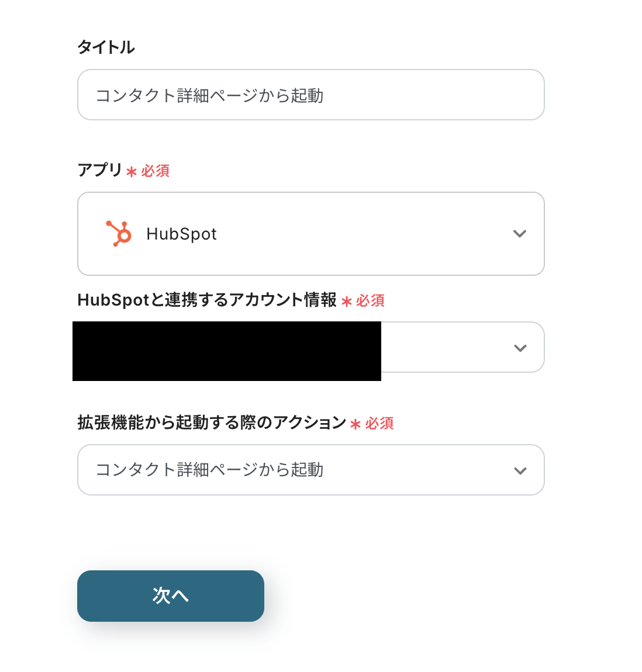
Task: Expand the アクション dropdown arrow
Action: [520, 471]
